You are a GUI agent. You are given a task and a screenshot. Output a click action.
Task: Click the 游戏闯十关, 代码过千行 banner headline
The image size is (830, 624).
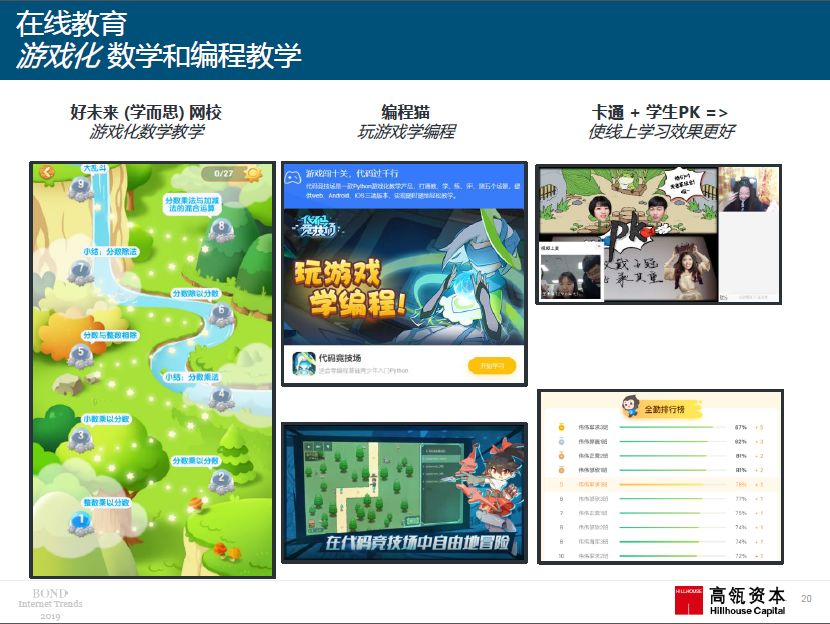(352, 174)
